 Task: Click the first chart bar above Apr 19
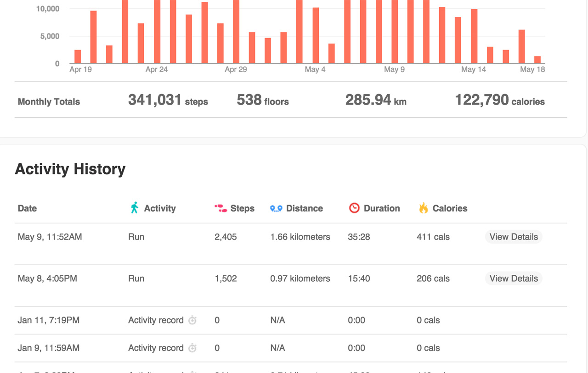pos(78,57)
